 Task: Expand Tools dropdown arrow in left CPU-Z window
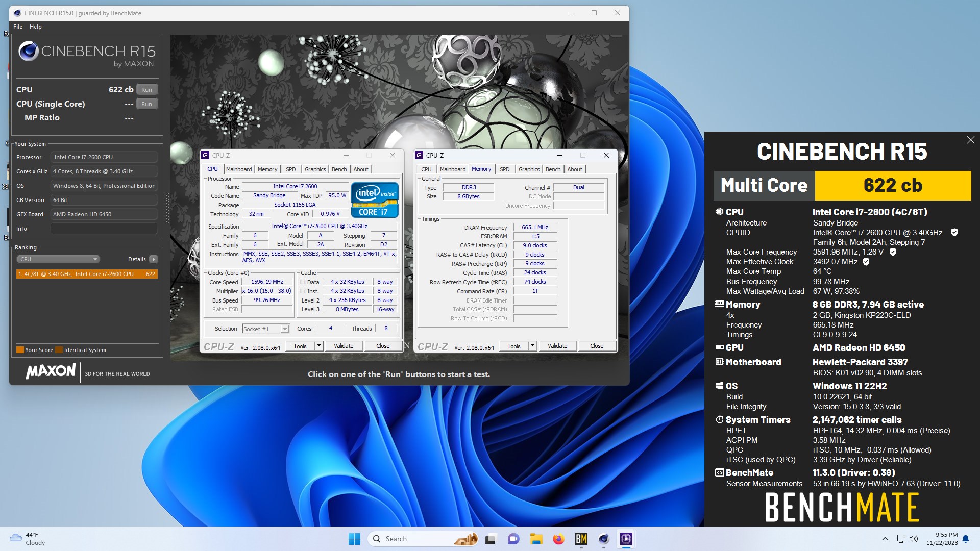318,346
